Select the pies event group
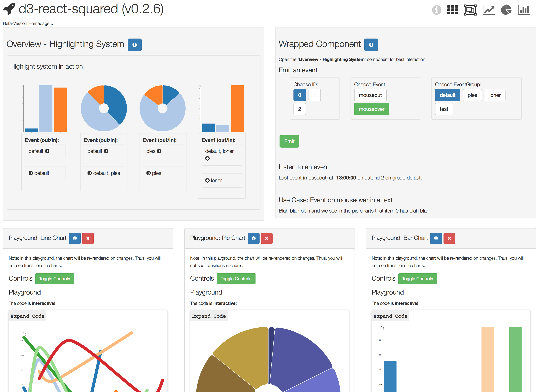The image size is (540, 392). [472, 95]
